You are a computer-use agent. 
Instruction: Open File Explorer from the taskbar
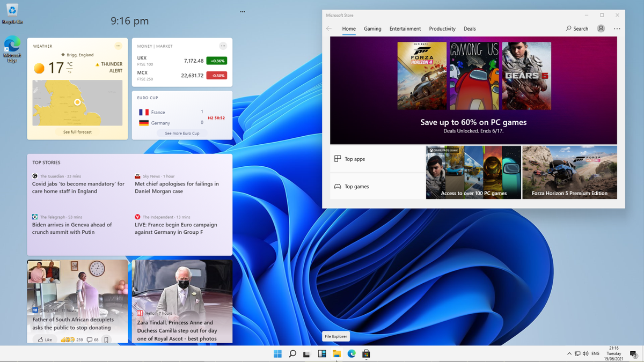tap(337, 353)
